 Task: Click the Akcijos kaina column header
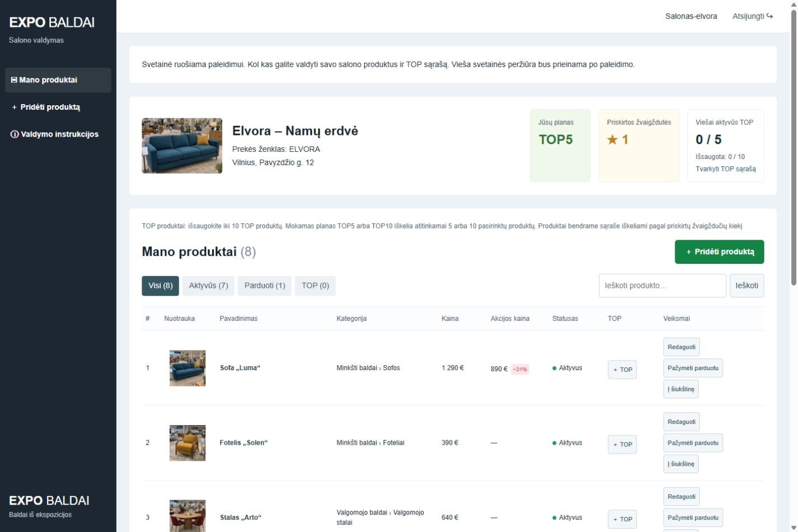[x=510, y=319]
